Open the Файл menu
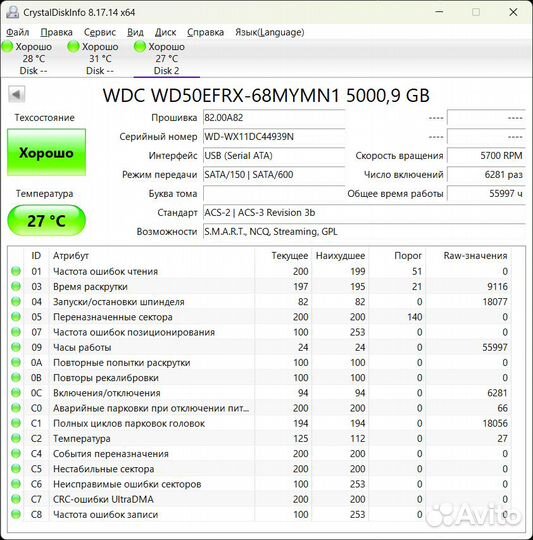This screenshot has width=533, height=540. [x=18, y=32]
